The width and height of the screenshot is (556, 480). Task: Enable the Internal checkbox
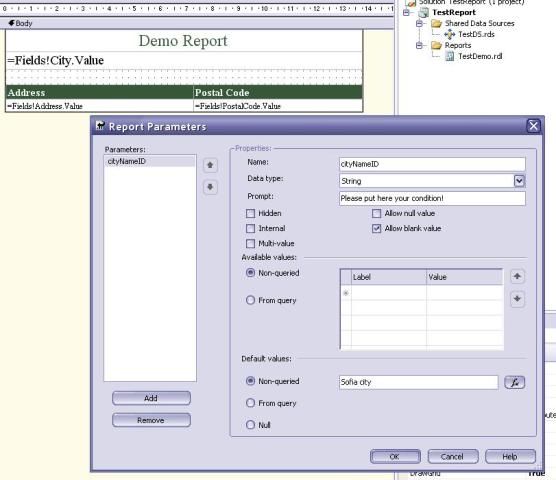(x=250, y=228)
